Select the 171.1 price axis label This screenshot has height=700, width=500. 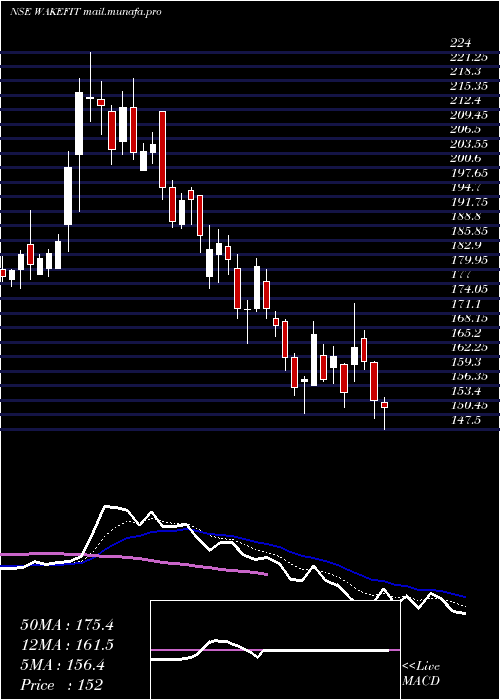coord(465,304)
